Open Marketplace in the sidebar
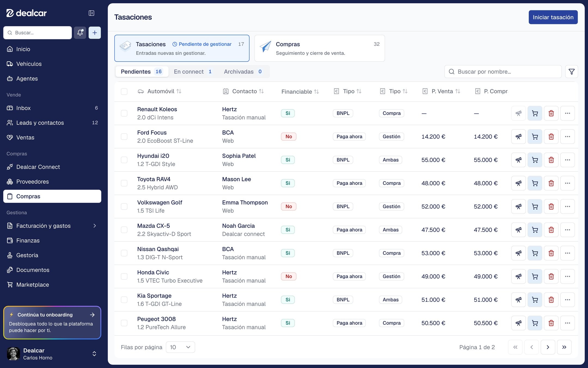 [x=52, y=285]
